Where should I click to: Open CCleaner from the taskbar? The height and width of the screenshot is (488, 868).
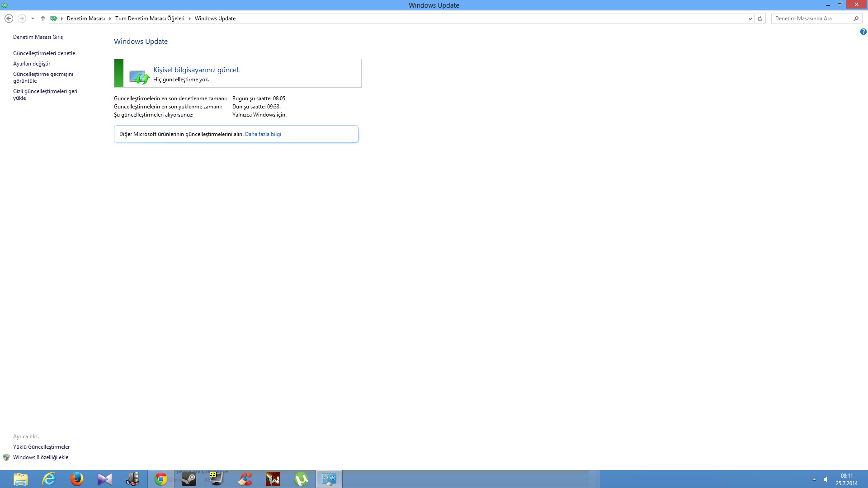245,479
